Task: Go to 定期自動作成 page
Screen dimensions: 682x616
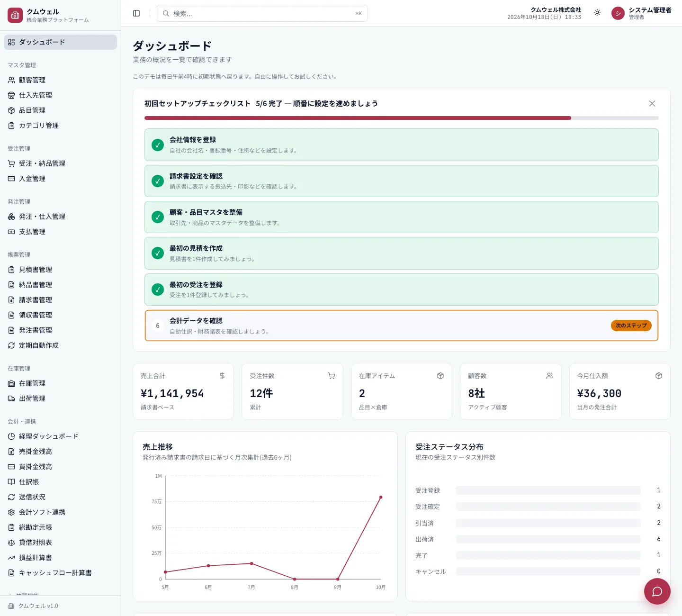Action: [60, 345]
